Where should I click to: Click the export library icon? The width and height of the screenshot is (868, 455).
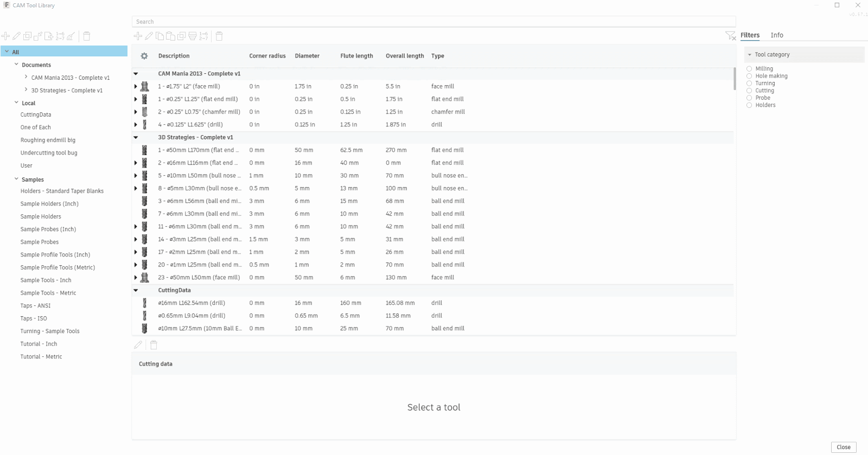49,36
